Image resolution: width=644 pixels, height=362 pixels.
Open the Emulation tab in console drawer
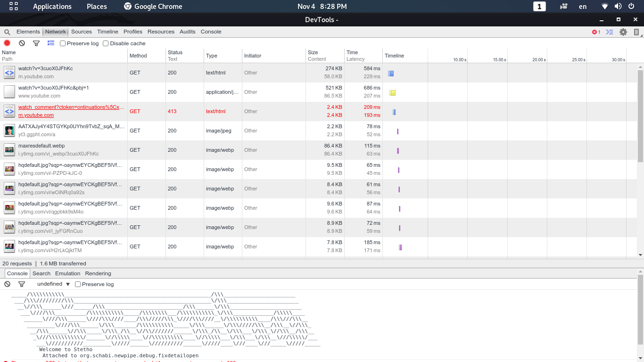[x=67, y=273]
